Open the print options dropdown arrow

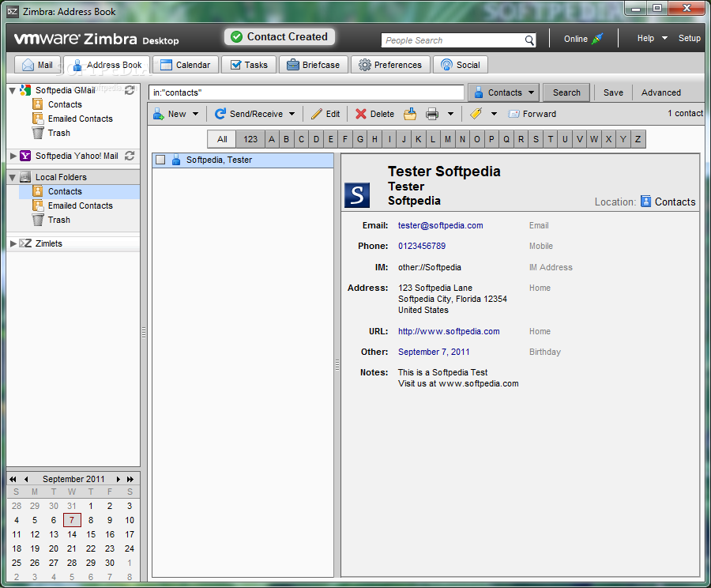451,114
